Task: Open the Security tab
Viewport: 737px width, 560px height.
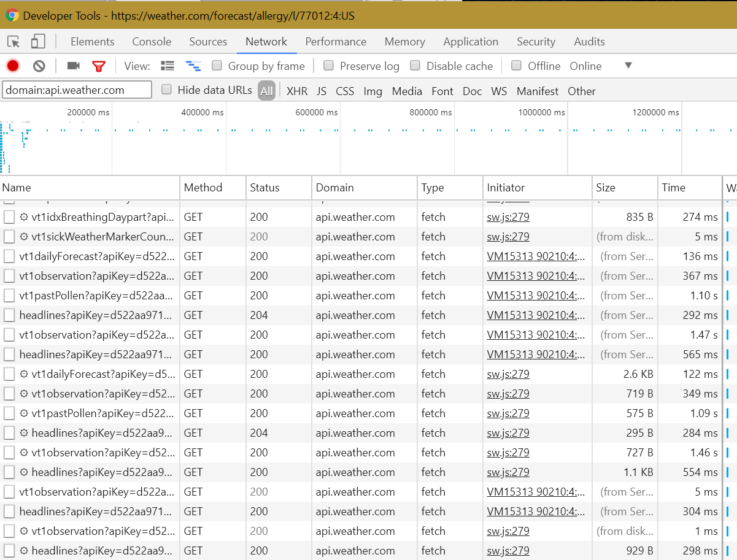Action: (536, 42)
